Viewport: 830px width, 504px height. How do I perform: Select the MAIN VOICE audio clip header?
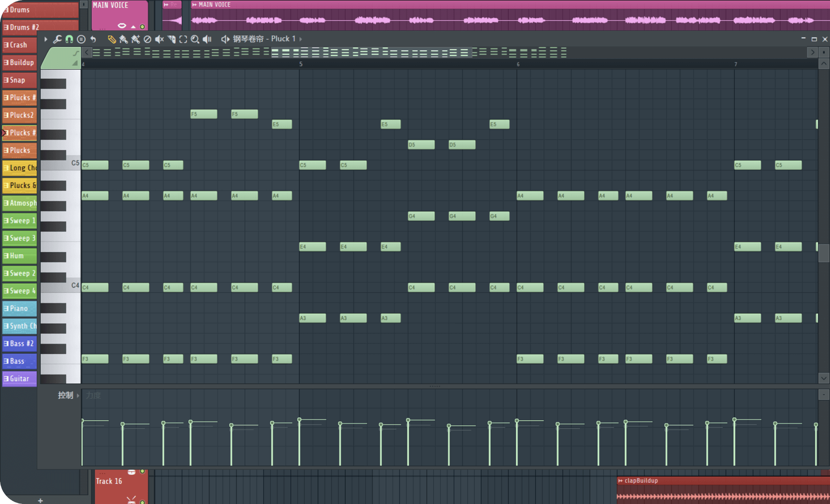coord(509,4)
